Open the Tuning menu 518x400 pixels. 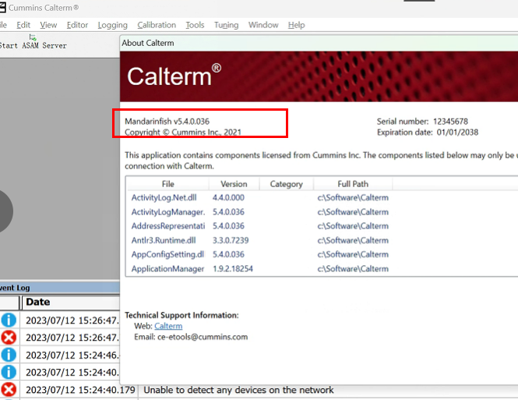[226, 25]
